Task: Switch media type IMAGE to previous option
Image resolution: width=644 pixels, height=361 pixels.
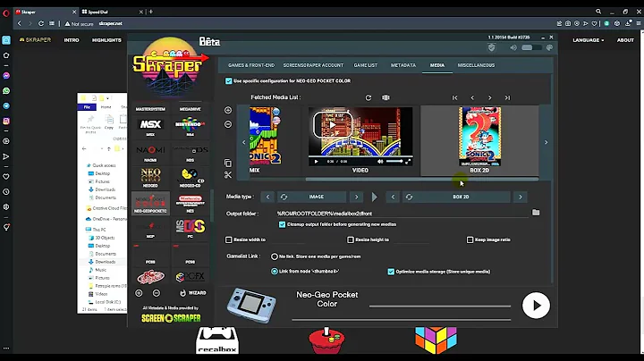Action: pyautogui.click(x=267, y=197)
